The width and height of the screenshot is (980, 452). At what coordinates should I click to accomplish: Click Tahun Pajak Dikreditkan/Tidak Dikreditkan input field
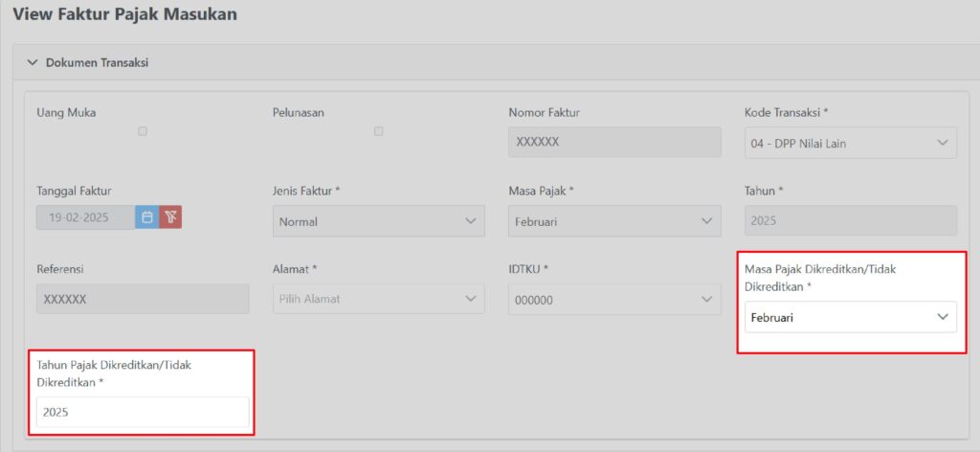(143, 412)
